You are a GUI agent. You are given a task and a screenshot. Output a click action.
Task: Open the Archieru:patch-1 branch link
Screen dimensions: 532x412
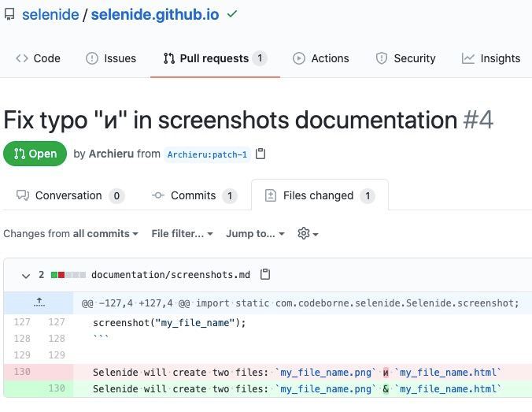click(207, 154)
